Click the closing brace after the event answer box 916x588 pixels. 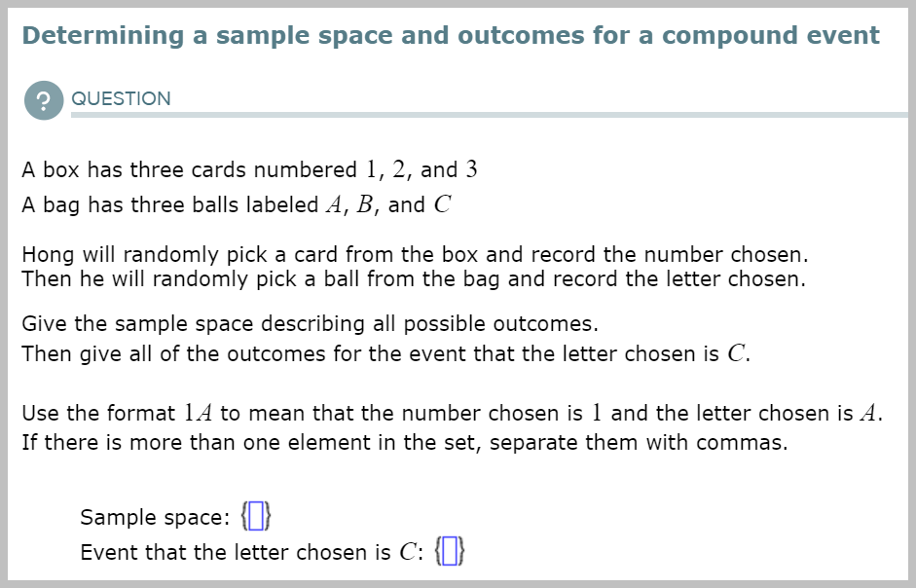[x=461, y=551]
